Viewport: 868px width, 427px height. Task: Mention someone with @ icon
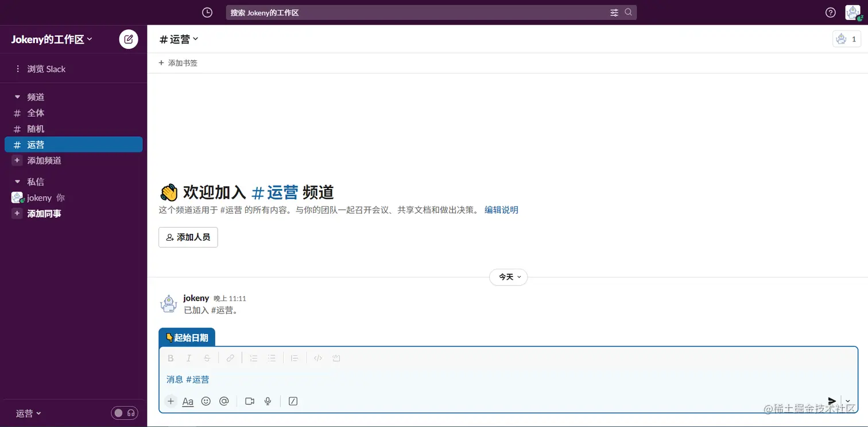click(x=224, y=401)
